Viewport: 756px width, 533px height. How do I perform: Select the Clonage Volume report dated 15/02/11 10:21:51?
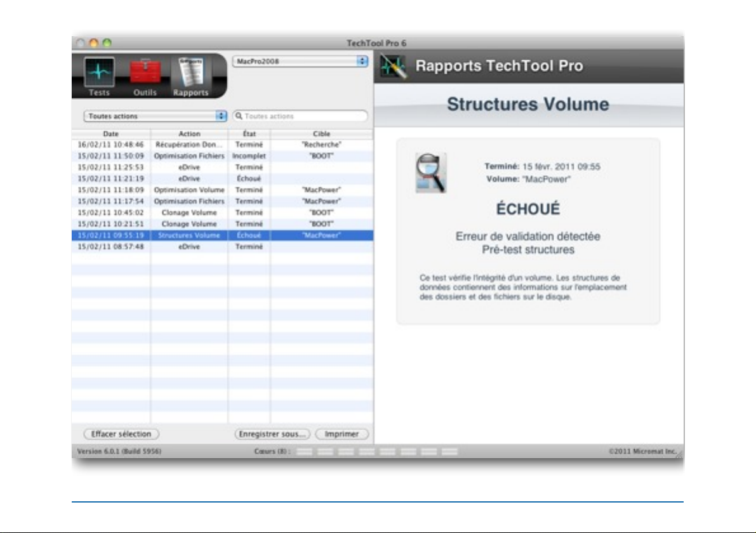click(x=222, y=224)
